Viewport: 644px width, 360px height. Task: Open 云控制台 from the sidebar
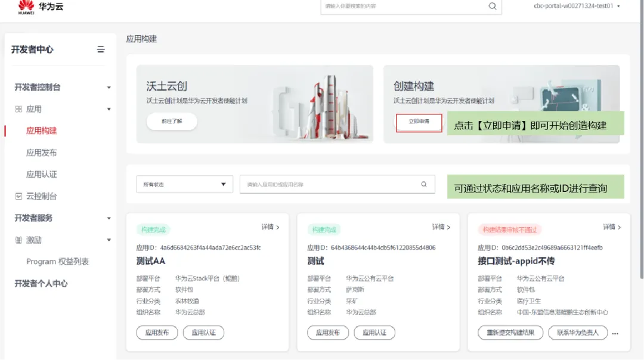42,196
